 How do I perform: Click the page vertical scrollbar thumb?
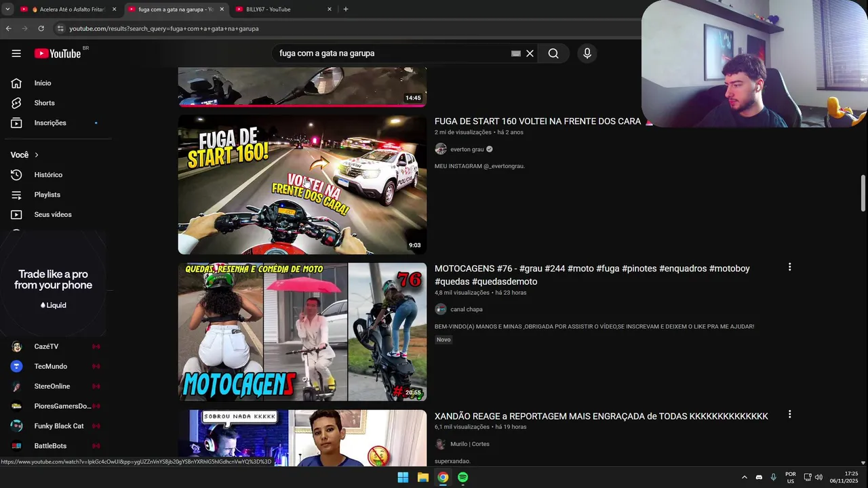tap(863, 194)
